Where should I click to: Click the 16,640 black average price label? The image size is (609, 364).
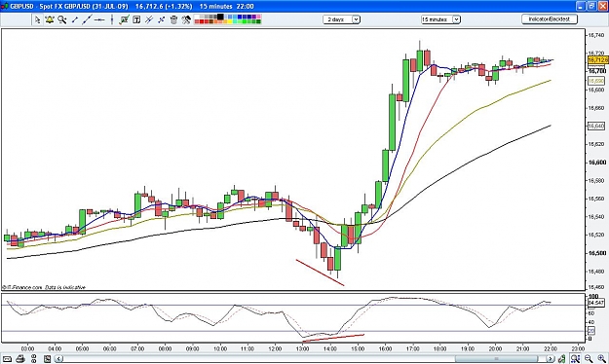[x=596, y=127]
